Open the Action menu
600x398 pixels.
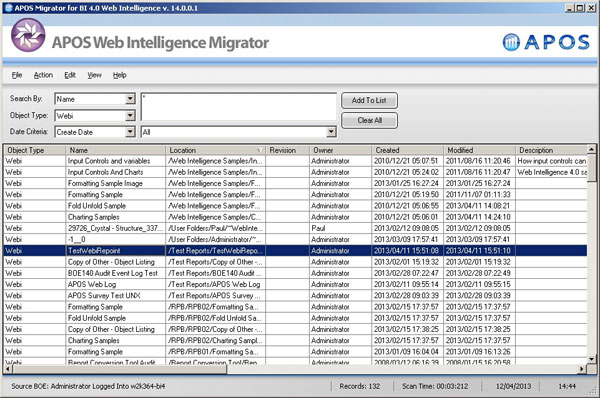pos(43,75)
